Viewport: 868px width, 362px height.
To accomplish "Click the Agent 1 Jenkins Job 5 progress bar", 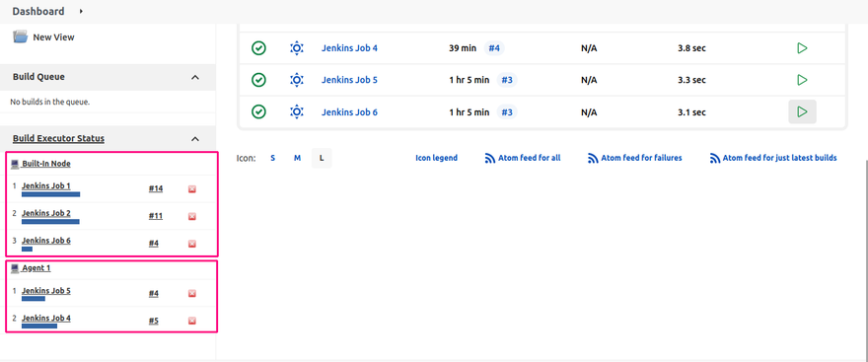I will click(x=34, y=299).
